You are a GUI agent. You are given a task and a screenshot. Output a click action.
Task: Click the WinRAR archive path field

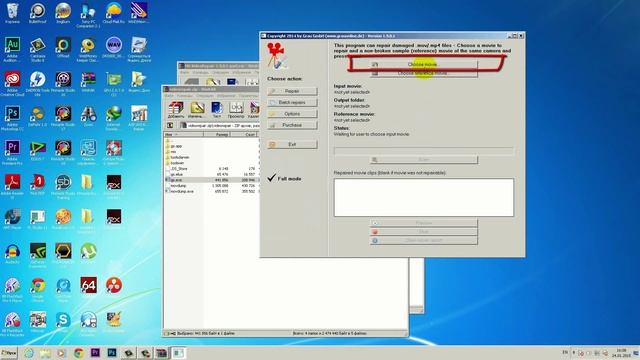pyautogui.click(x=220, y=125)
